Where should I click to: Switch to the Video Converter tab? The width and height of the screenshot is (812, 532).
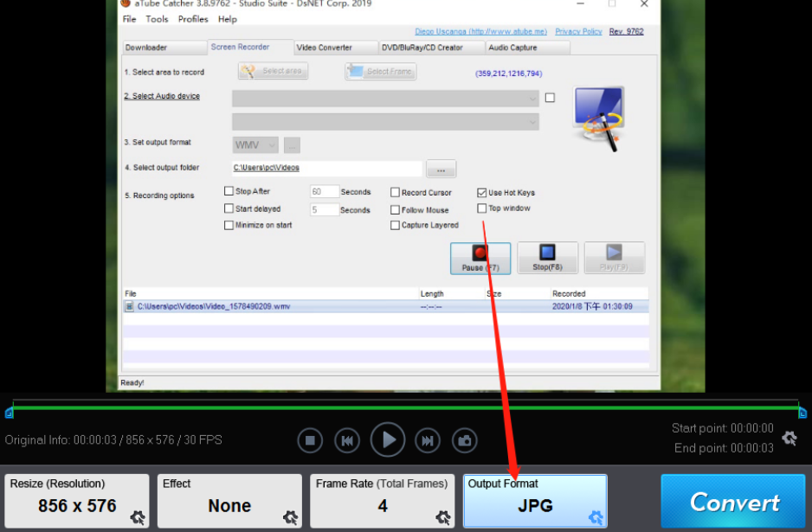pyautogui.click(x=336, y=48)
